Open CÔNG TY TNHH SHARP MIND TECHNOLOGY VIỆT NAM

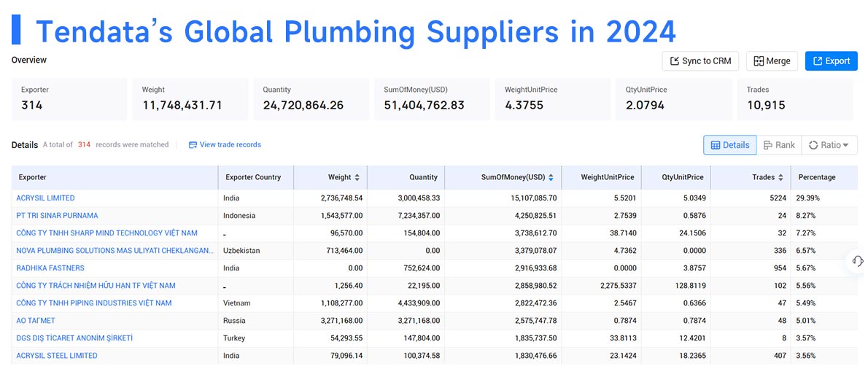[106, 233]
